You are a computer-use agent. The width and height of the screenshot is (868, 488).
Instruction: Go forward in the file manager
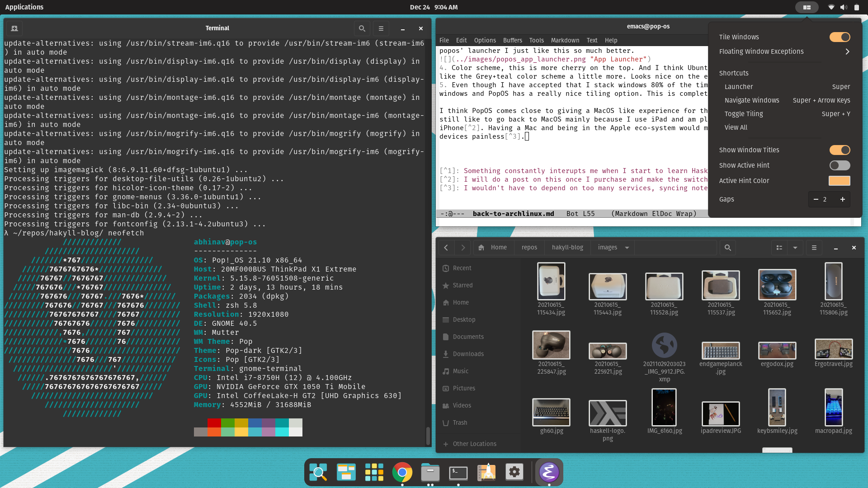coord(462,247)
